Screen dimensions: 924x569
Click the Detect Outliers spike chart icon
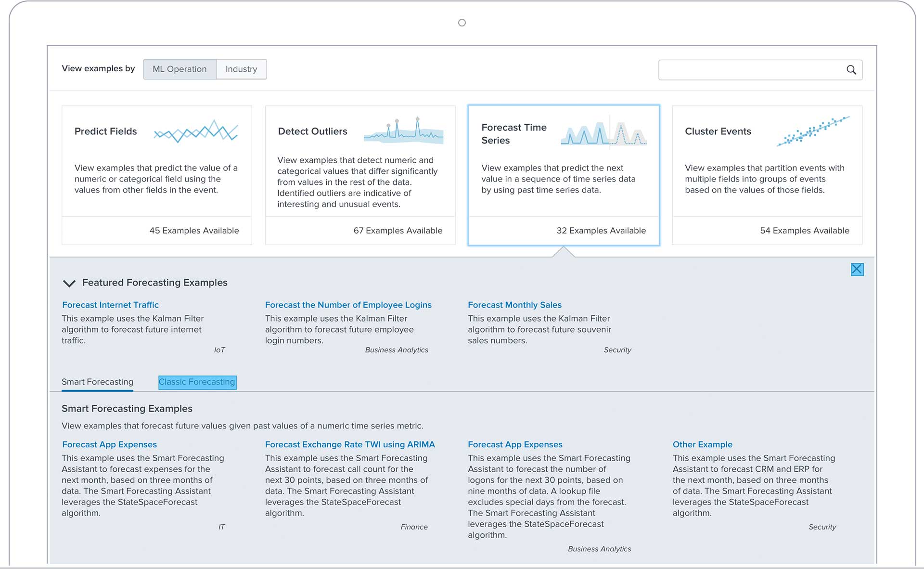[404, 131]
